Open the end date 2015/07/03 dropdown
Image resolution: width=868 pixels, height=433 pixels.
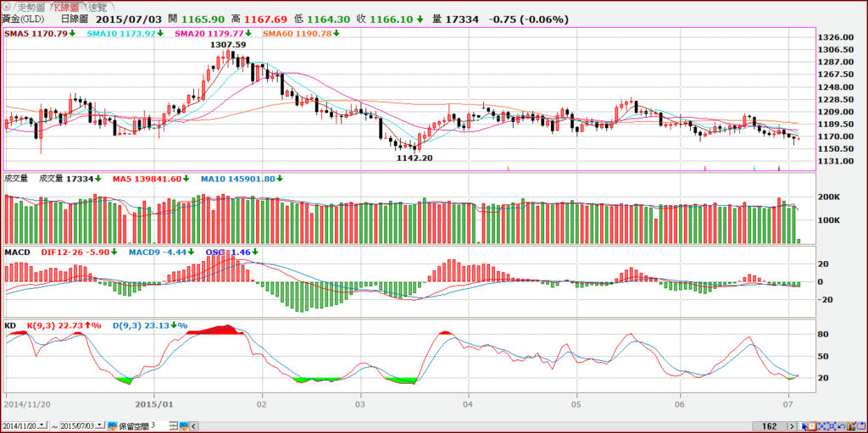click(x=100, y=426)
